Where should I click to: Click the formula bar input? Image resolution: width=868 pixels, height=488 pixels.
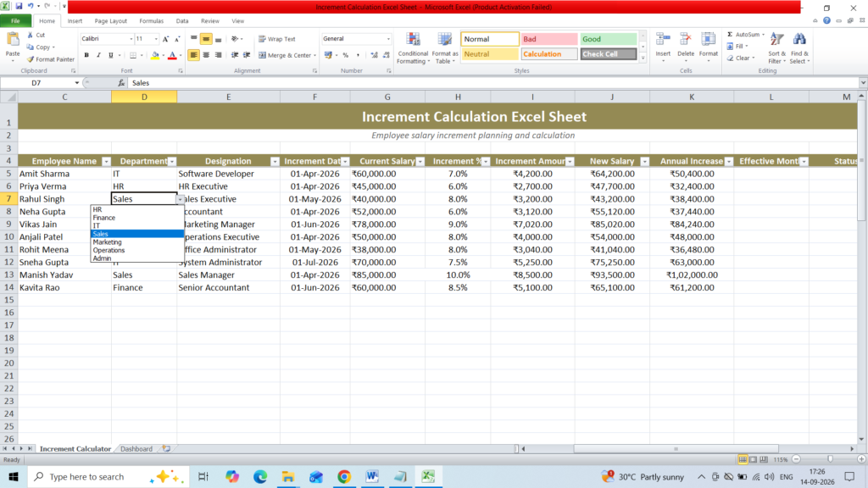pos(492,83)
